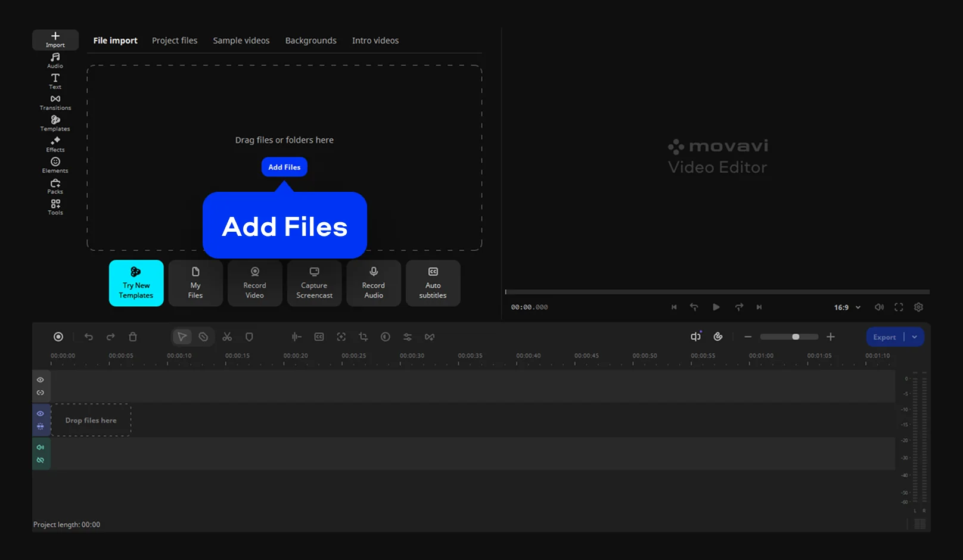Click the motion tracking focus icon
Image resolution: width=963 pixels, height=560 pixels.
pyautogui.click(x=341, y=337)
